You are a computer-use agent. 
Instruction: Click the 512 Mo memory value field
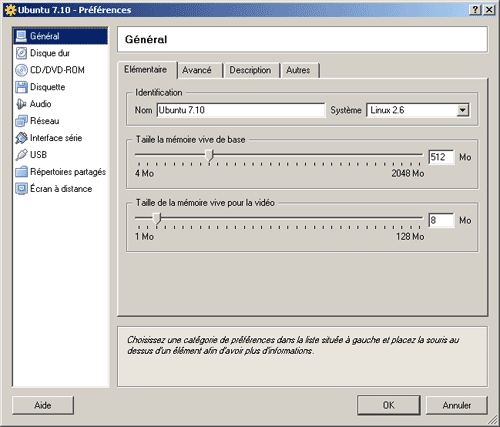click(442, 157)
